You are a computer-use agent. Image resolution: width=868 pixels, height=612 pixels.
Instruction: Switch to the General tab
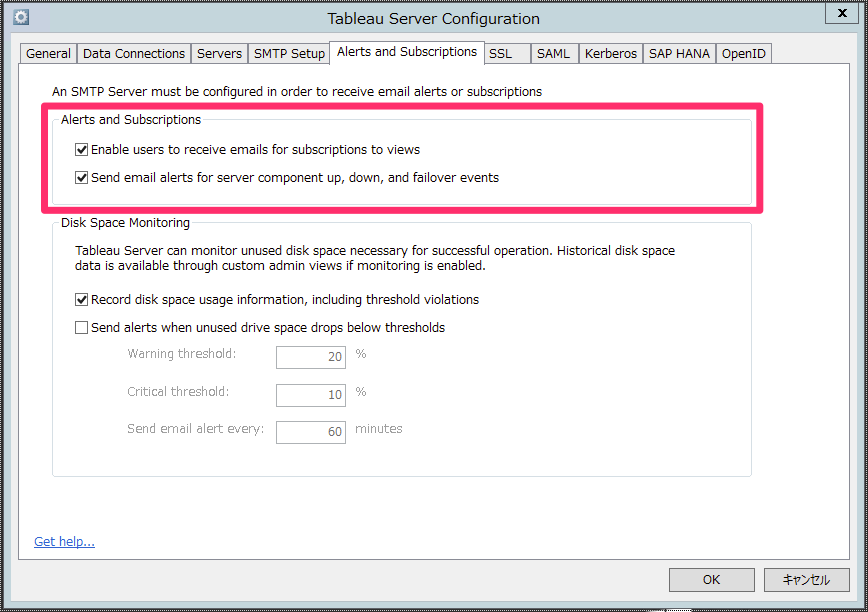[x=47, y=52]
